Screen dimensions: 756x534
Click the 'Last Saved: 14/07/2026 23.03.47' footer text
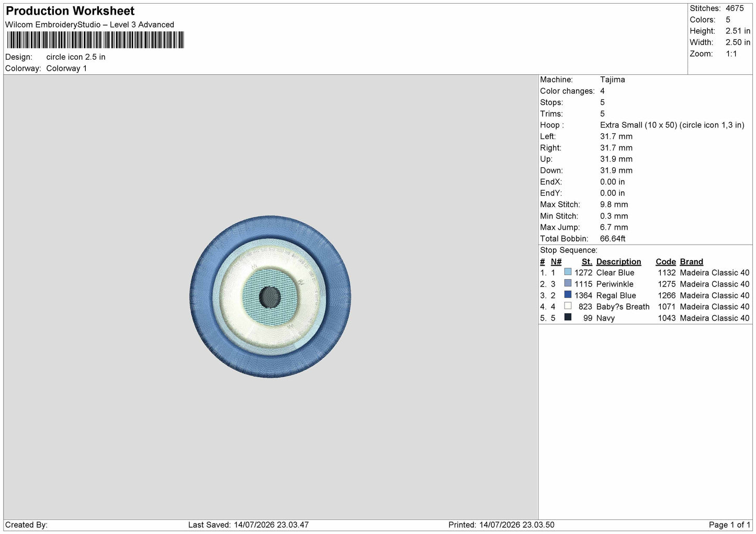pos(249,525)
